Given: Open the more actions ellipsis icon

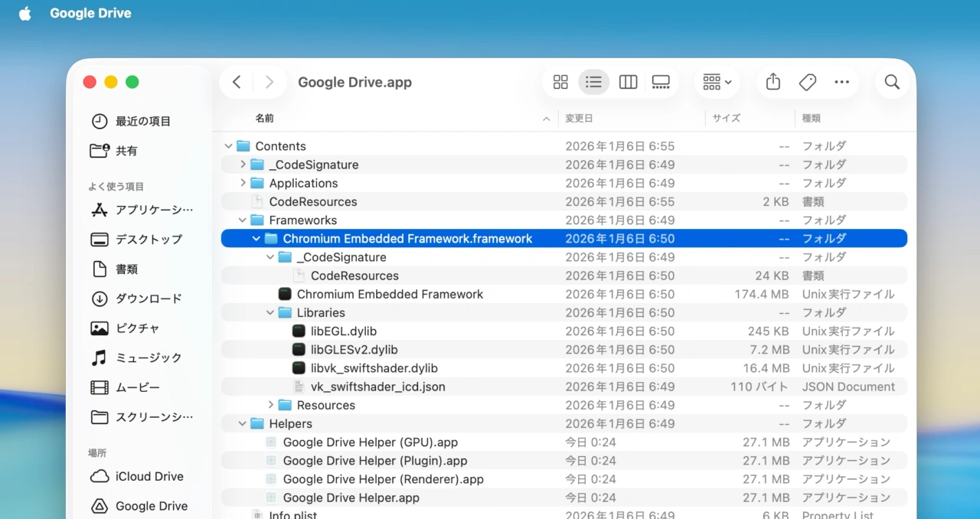Looking at the screenshot, I should (841, 82).
